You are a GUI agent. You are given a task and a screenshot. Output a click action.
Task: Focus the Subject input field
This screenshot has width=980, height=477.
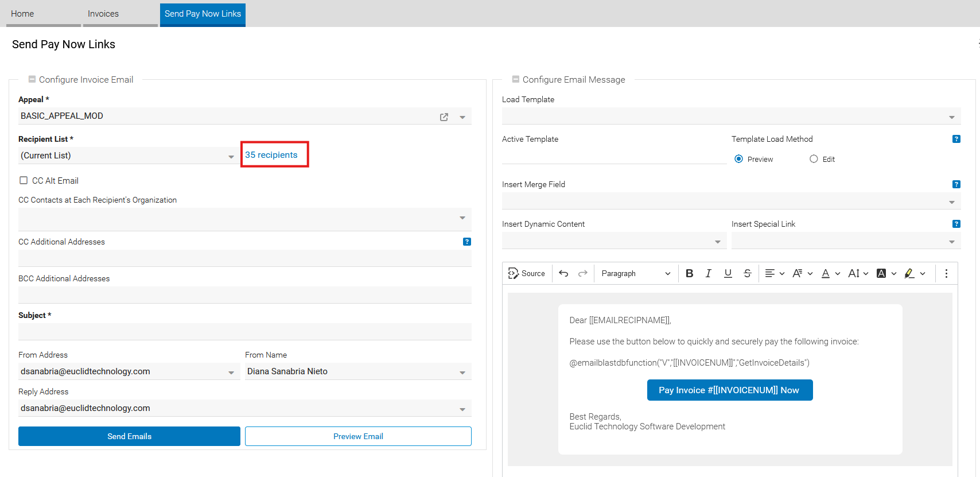(245, 332)
